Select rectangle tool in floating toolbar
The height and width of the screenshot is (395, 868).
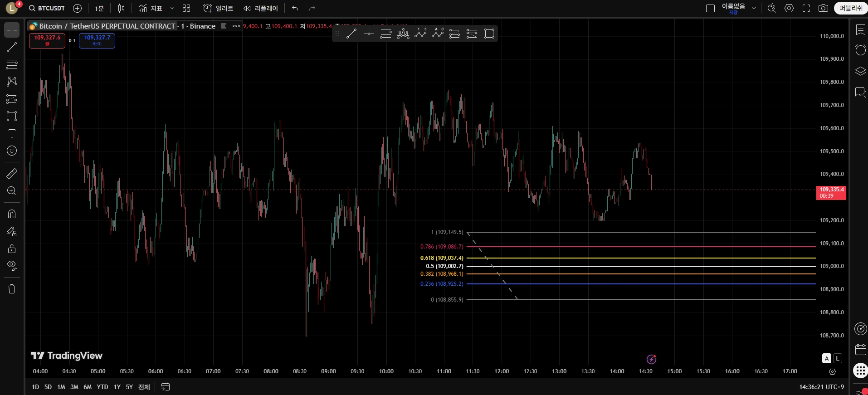(489, 34)
